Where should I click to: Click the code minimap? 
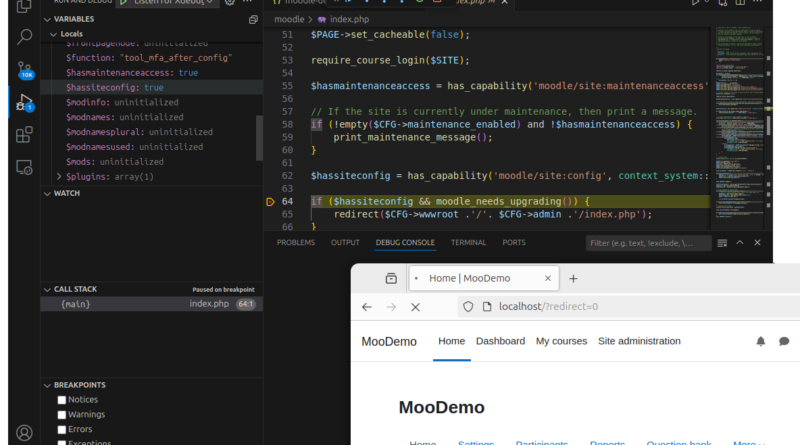click(x=738, y=122)
